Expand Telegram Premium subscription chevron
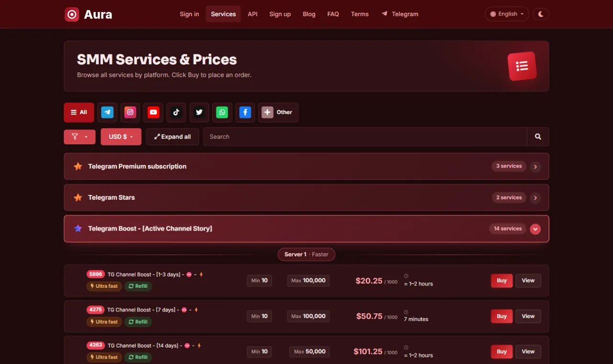The image size is (613, 364). pos(535,167)
